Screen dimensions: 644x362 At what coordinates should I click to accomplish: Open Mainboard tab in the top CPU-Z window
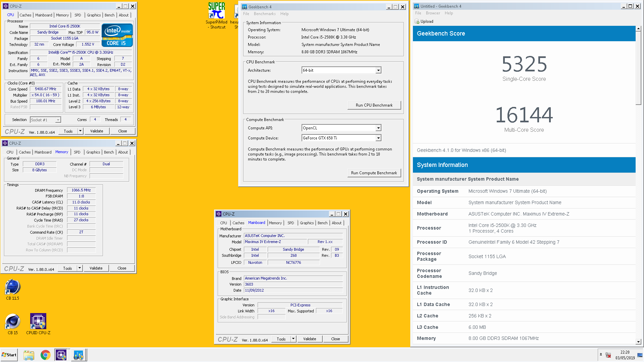click(x=44, y=15)
